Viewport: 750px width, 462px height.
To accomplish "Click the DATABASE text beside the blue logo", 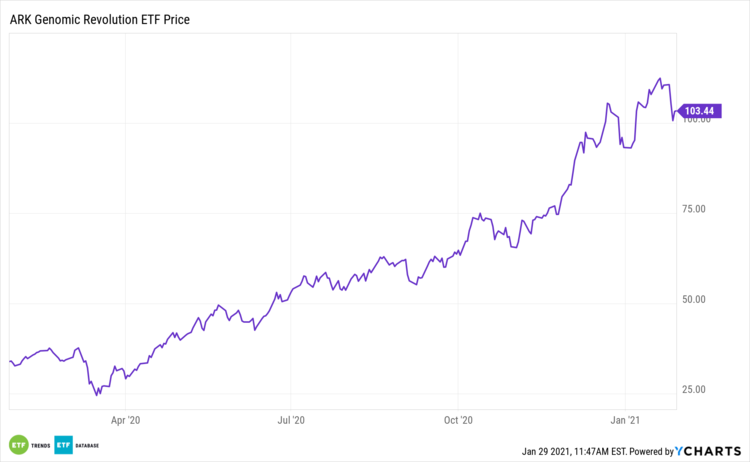I will (x=88, y=445).
